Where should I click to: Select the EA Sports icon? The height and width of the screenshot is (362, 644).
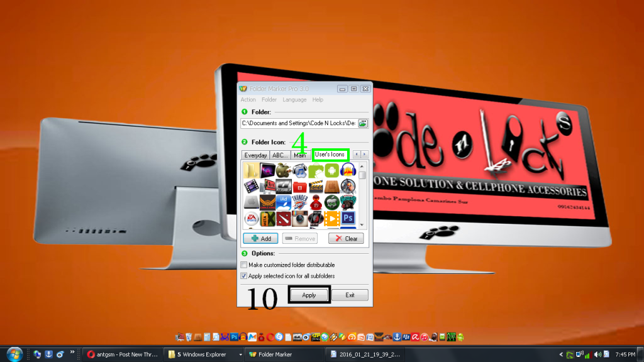(251, 219)
